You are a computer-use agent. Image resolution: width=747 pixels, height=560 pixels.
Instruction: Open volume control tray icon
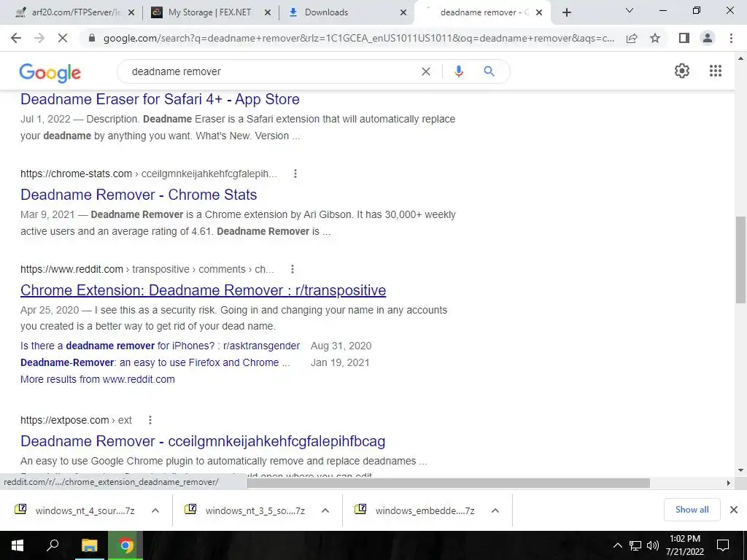652,545
